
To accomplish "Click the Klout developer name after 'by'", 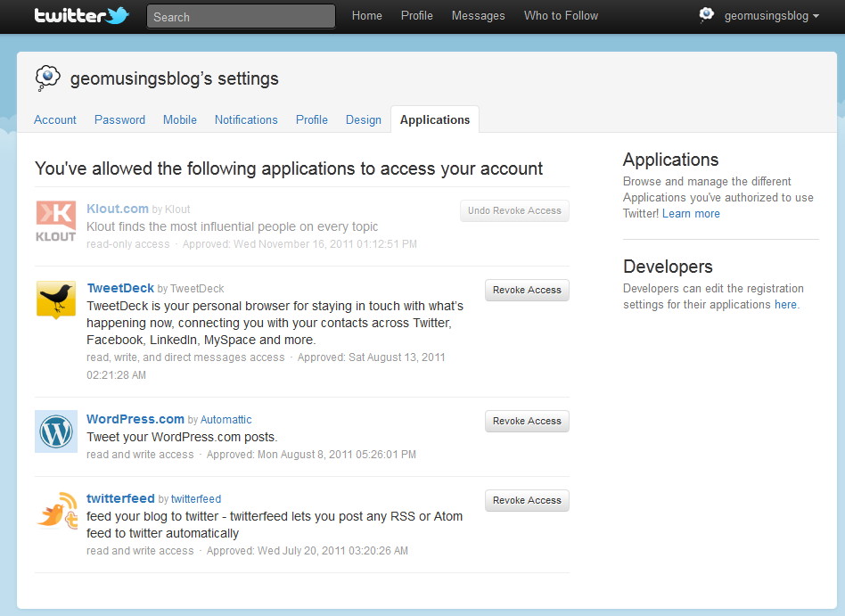I will click(x=177, y=209).
